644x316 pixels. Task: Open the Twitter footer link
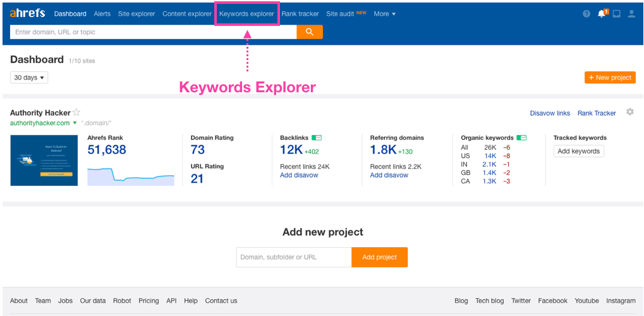tap(521, 301)
